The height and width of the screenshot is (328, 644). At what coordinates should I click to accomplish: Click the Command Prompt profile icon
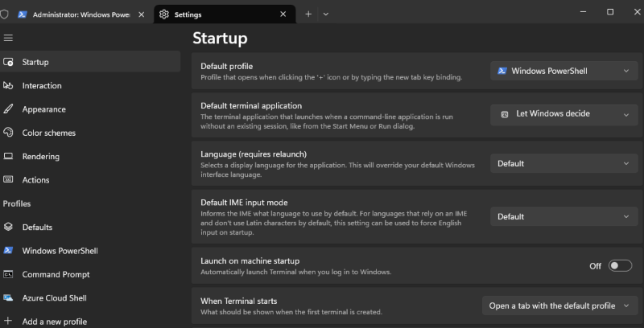tap(8, 274)
